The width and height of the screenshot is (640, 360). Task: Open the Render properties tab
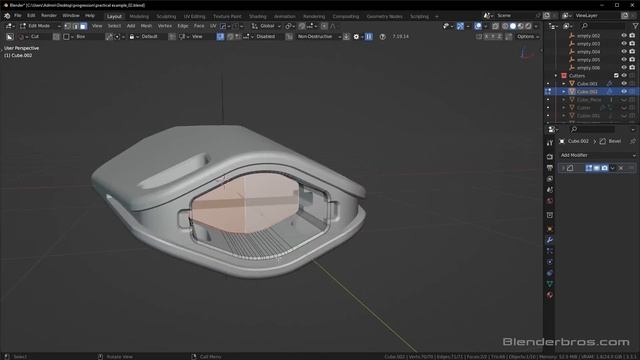click(x=550, y=157)
